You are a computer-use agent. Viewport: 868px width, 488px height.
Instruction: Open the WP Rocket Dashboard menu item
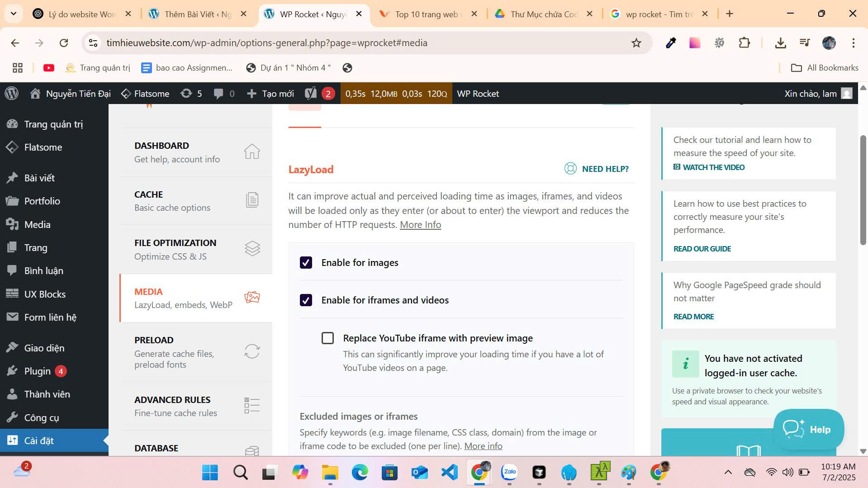pyautogui.click(x=196, y=152)
